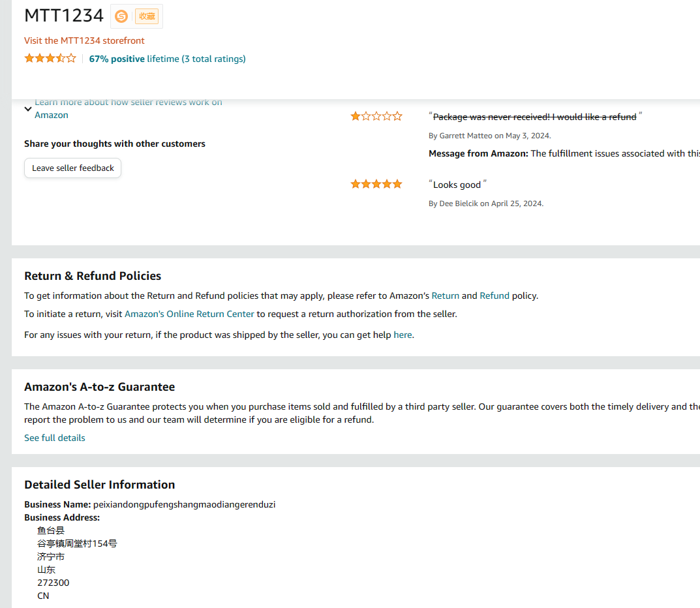Click the Detailed Seller Information heading

coord(100,485)
